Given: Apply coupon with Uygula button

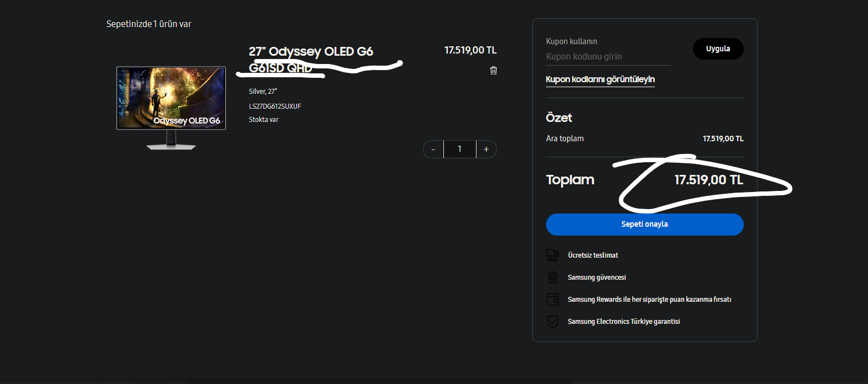Looking at the screenshot, I should pos(718,49).
